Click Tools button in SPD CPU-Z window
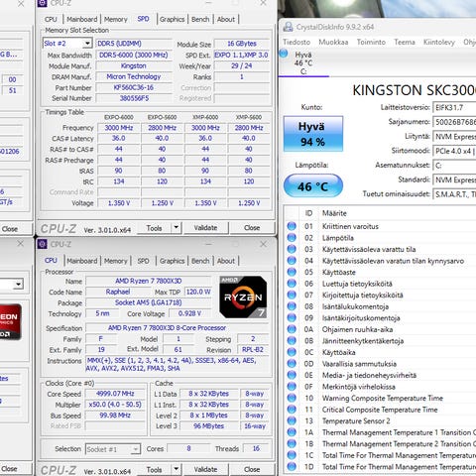The width and height of the screenshot is (476, 476). 155,227
